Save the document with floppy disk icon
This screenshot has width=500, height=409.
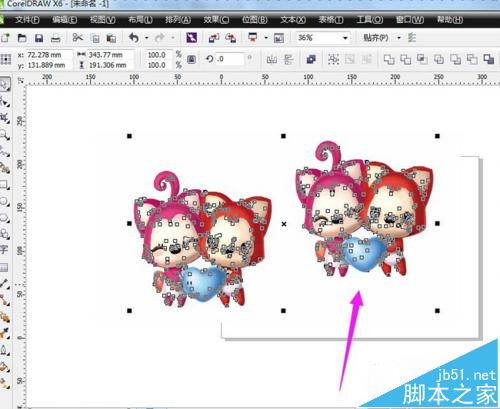pos(39,38)
